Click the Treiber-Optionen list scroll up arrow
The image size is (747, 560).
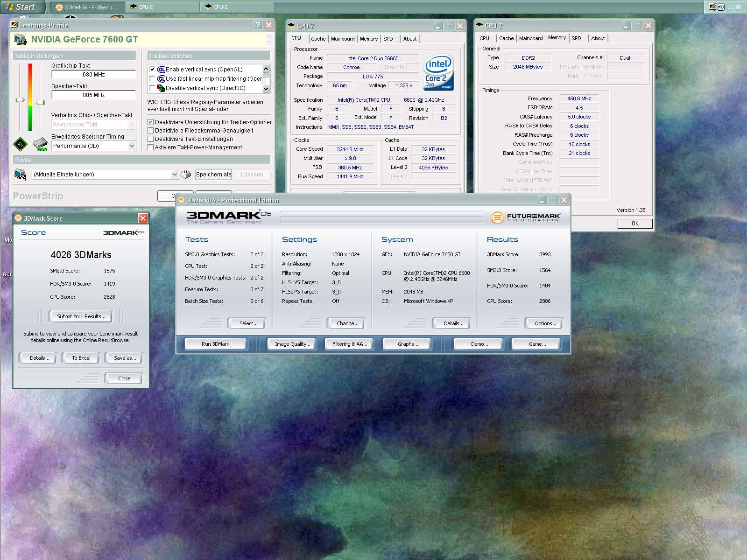266,69
